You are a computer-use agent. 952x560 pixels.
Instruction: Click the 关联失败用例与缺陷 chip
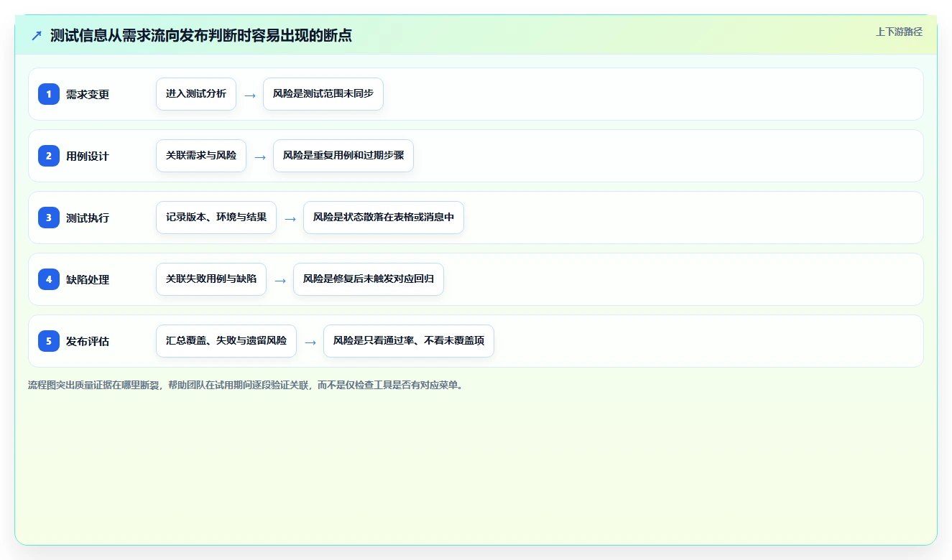[211, 279]
